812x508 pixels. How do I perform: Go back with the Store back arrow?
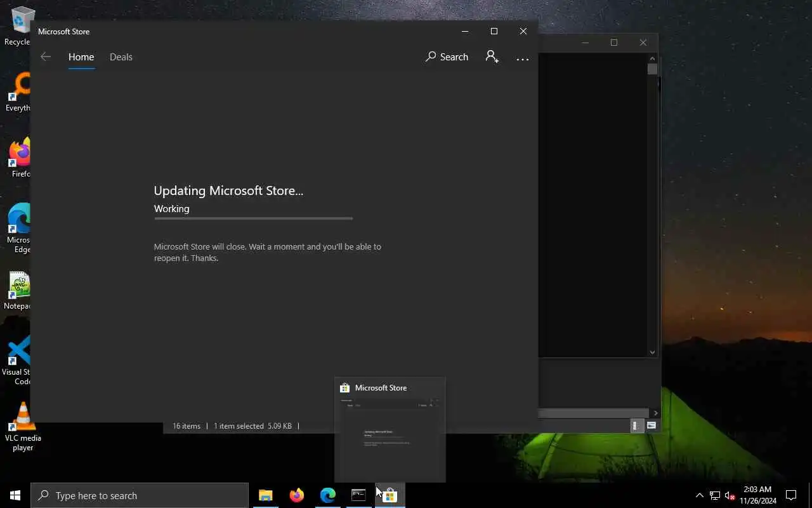coord(46,57)
